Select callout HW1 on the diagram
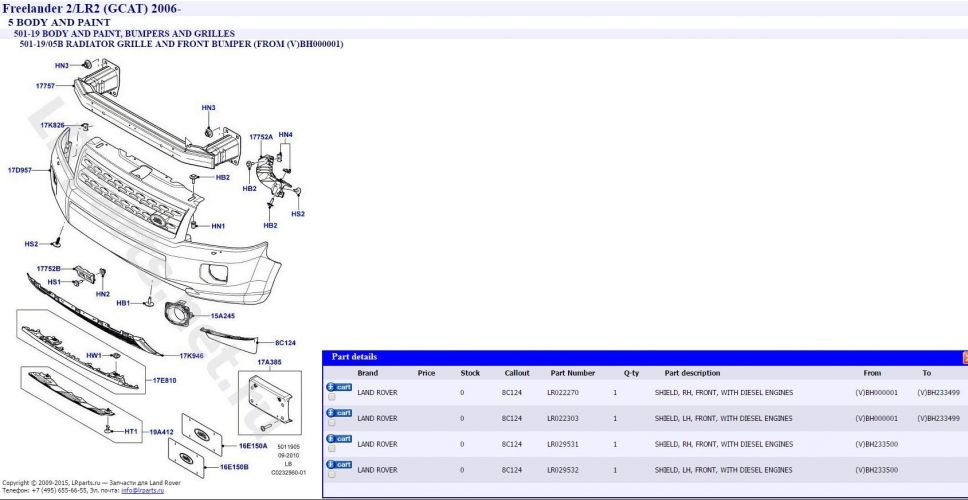 94,356
